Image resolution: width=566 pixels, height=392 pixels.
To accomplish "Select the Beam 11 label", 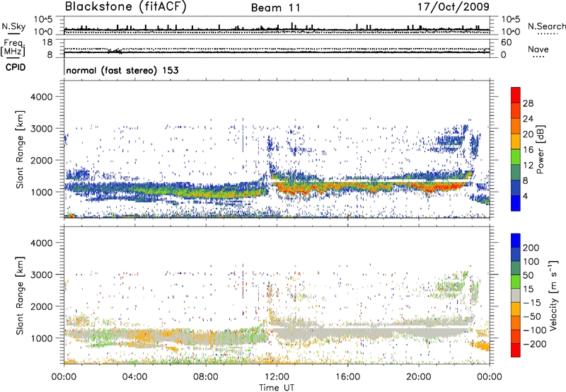I will coord(275,8).
